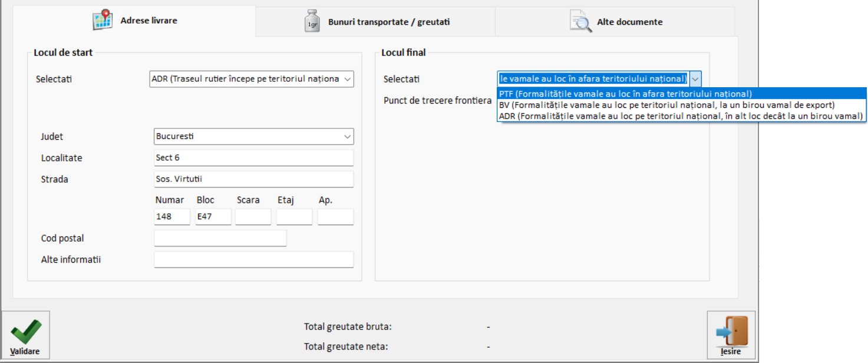Image resolution: width=868 pixels, height=363 pixels.
Task: Click the Bloc field containing E47
Action: (213, 216)
